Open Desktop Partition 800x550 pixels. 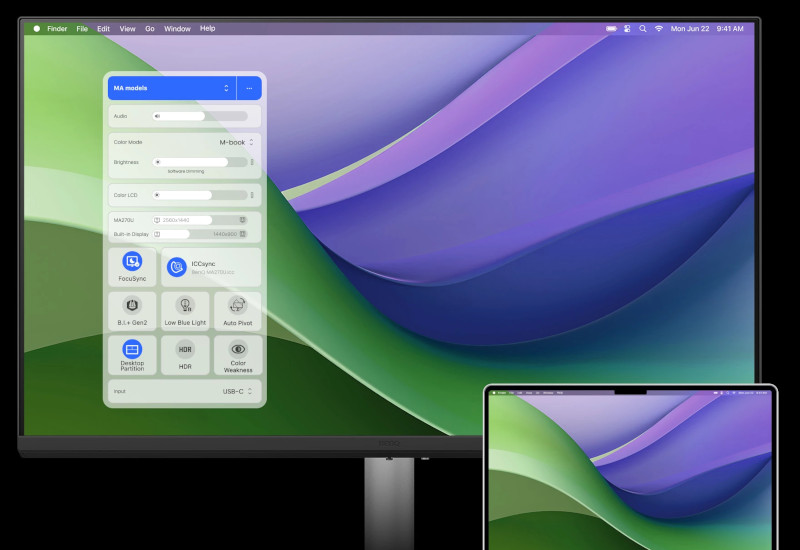click(x=132, y=350)
